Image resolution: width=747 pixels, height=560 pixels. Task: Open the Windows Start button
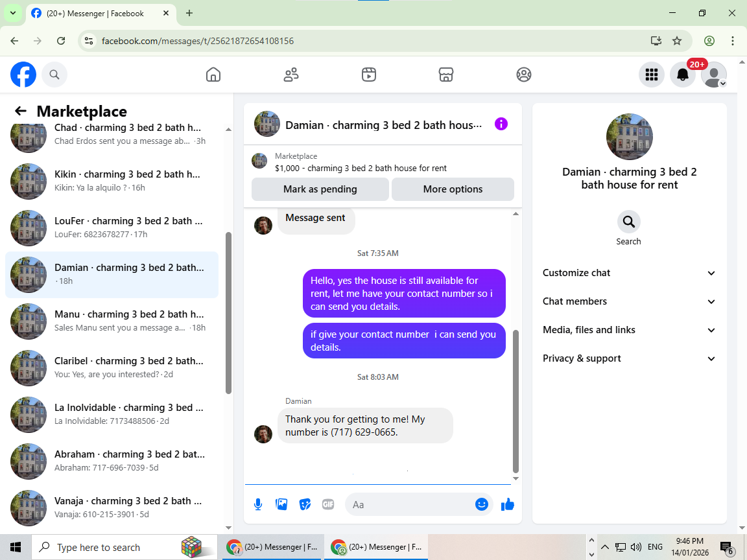coord(16,546)
